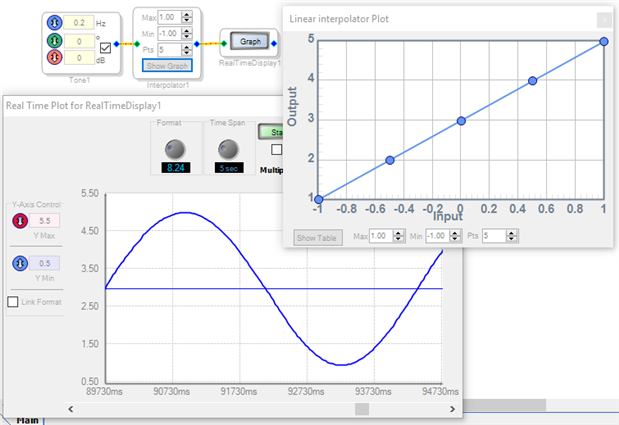Select the interpolator point at input 0
The height and width of the screenshot is (425, 619).
tap(461, 121)
